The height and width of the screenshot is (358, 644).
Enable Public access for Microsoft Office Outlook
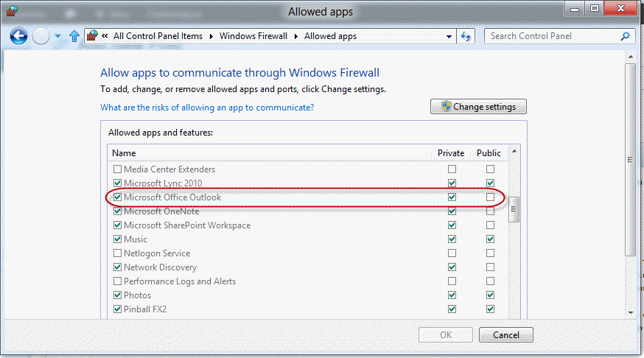tap(490, 197)
